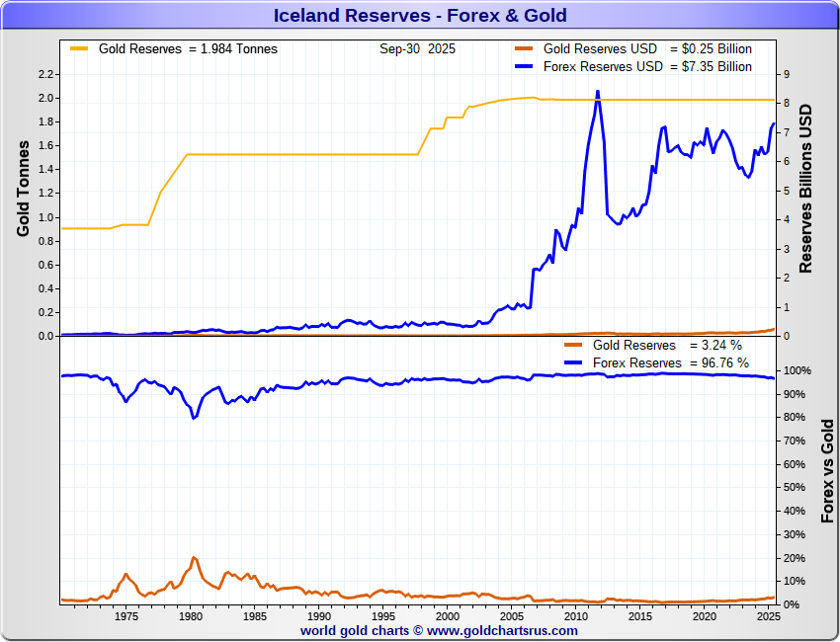Click the 4 tick on Billions USD axis

[787, 219]
